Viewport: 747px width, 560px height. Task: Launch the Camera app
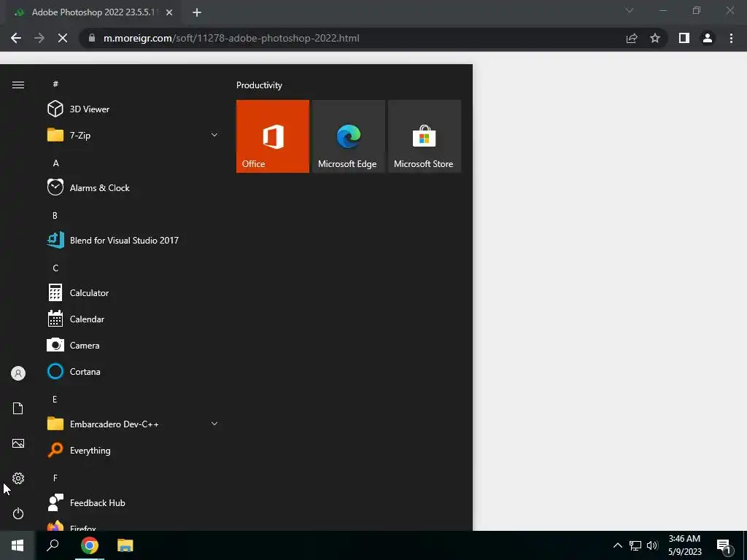tap(133, 345)
